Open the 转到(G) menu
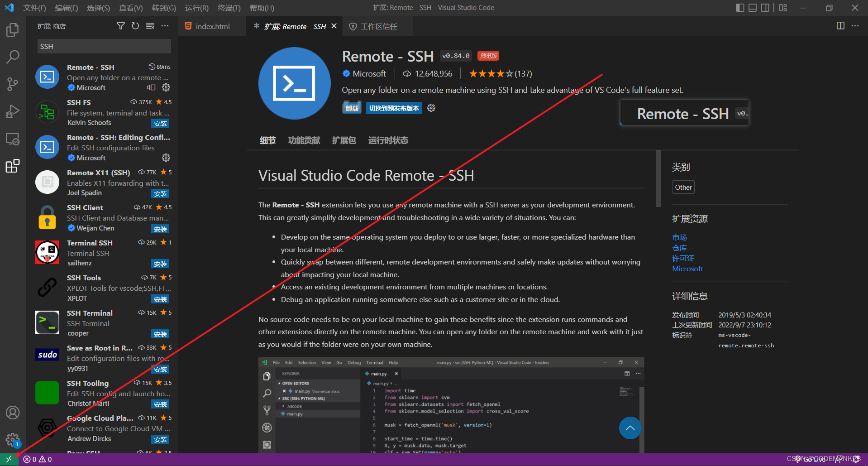This screenshot has height=466, width=868. [164, 8]
